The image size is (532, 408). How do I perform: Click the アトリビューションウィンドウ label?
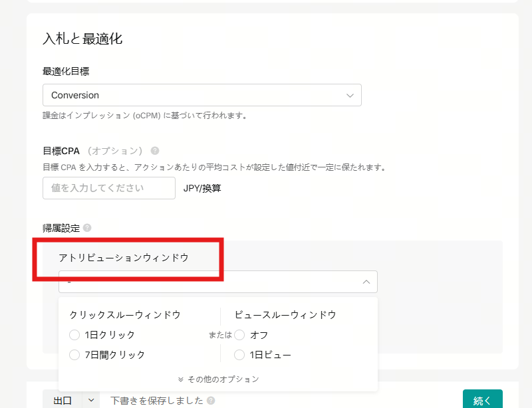pos(124,258)
